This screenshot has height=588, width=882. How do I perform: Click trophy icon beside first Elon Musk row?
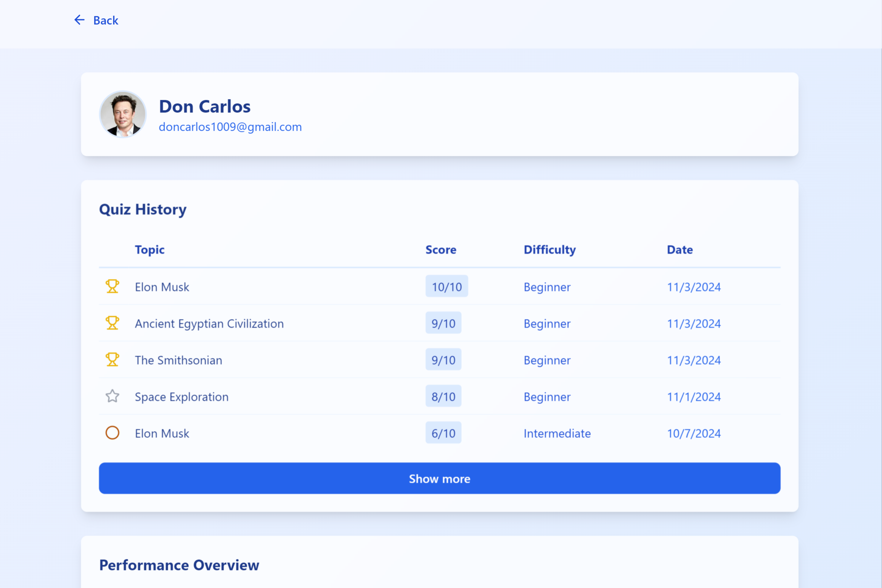click(112, 286)
